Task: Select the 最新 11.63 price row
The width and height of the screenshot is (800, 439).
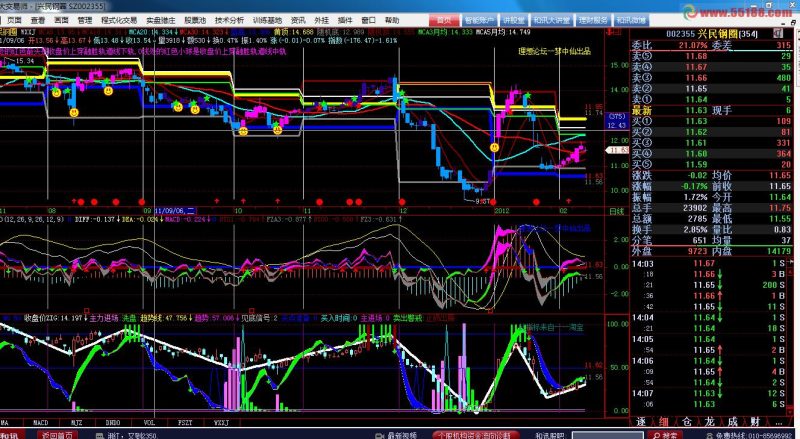Action: (713, 110)
